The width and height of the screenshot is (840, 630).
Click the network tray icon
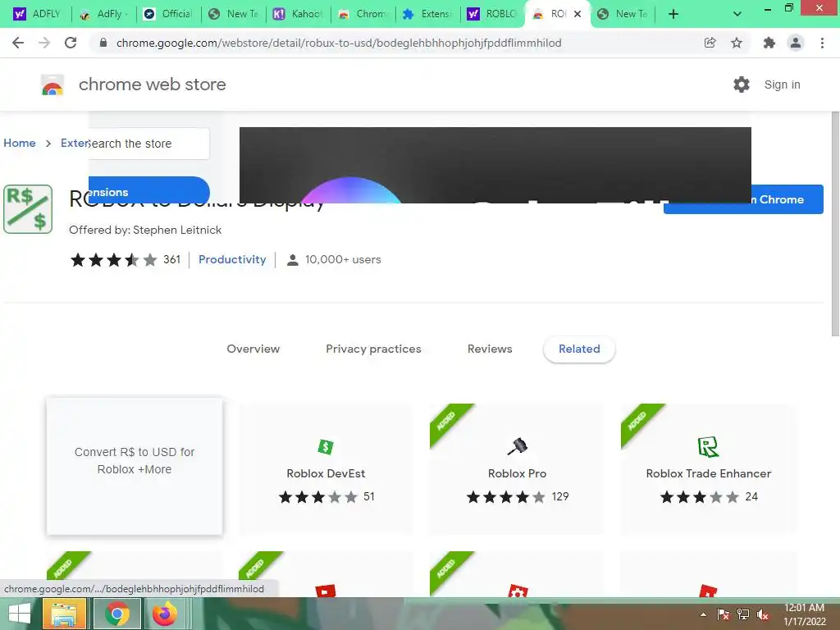(743, 614)
